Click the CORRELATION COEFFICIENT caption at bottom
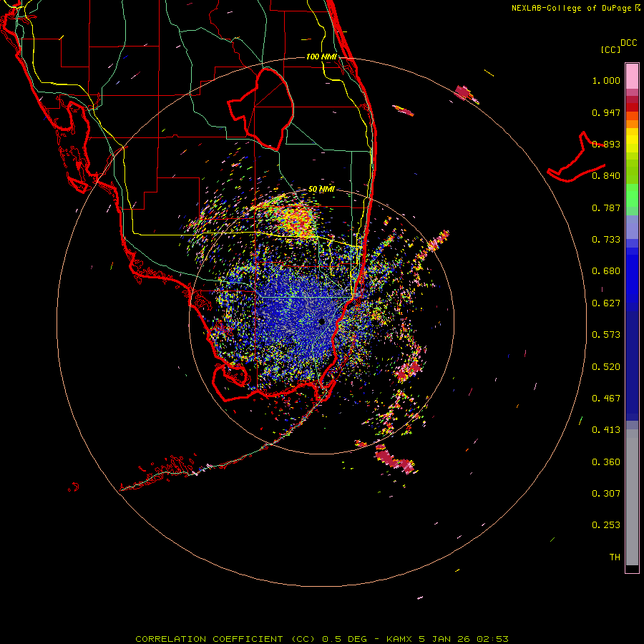Viewport: 644px width, 644px height. pyautogui.click(x=322, y=639)
